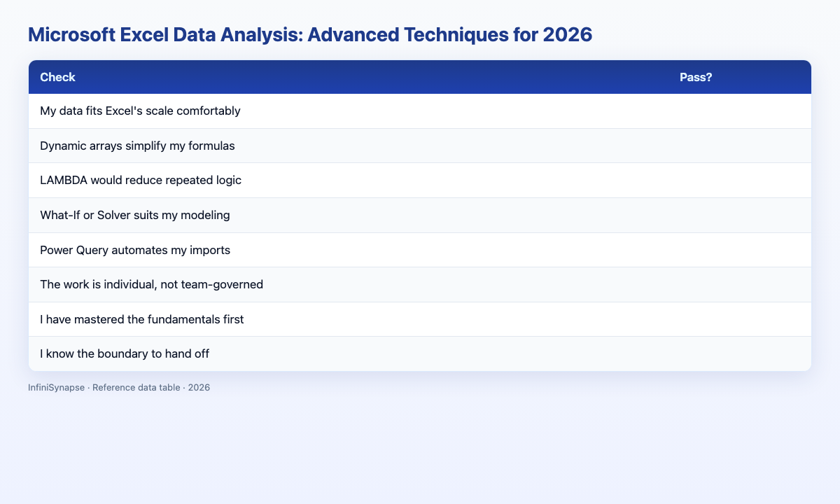Select row "Power Query automates my imports"
The width and height of the screenshot is (840, 504).
point(420,250)
